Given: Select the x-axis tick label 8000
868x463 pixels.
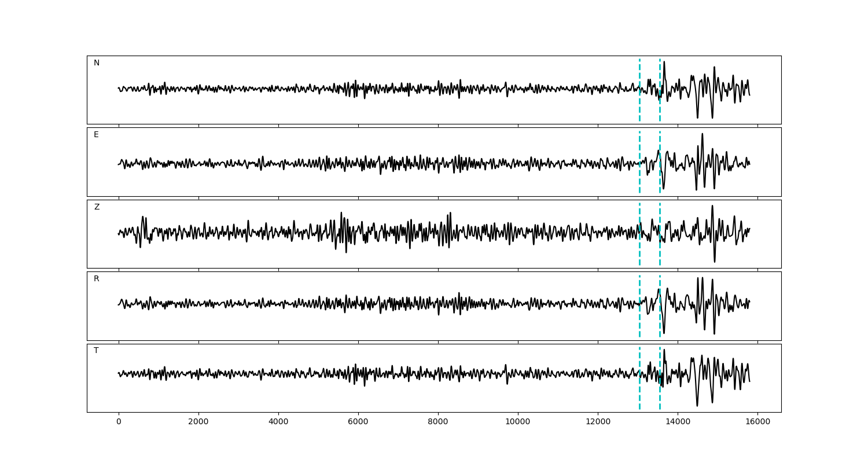Looking at the screenshot, I should [x=438, y=422].
